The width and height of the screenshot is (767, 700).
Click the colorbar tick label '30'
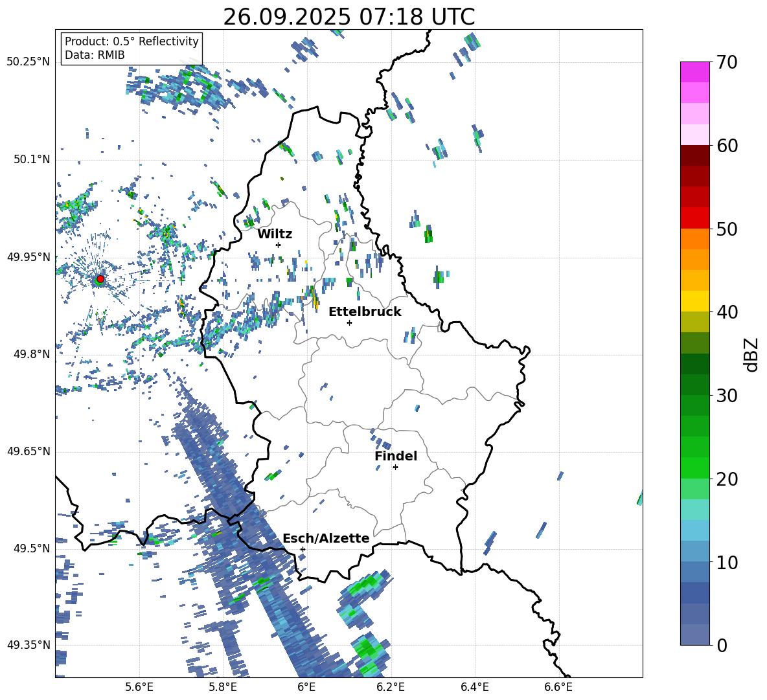[x=727, y=396]
